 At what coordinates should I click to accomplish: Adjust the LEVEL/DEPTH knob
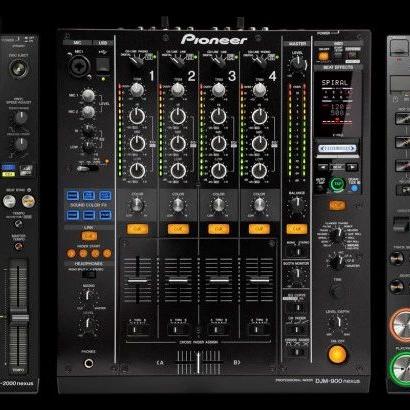337,323
